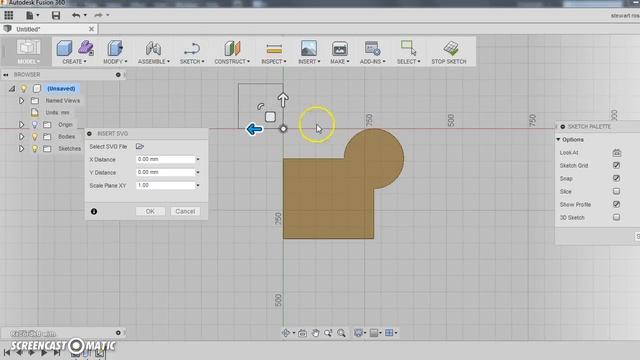The width and height of the screenshot is (640, 360).
Task: Open the Model workspace selector
Action: [28, 52]
